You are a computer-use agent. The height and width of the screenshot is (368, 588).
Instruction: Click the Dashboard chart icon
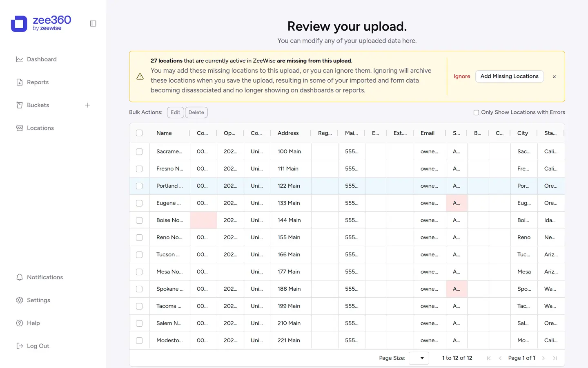pos(19,59)
